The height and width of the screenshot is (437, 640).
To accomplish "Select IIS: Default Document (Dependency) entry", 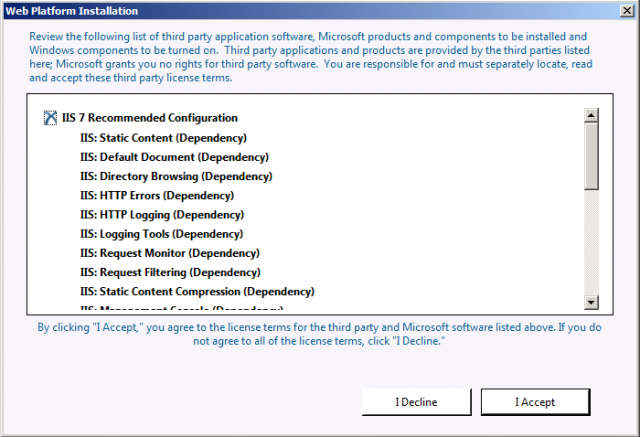I will (170, 157).
